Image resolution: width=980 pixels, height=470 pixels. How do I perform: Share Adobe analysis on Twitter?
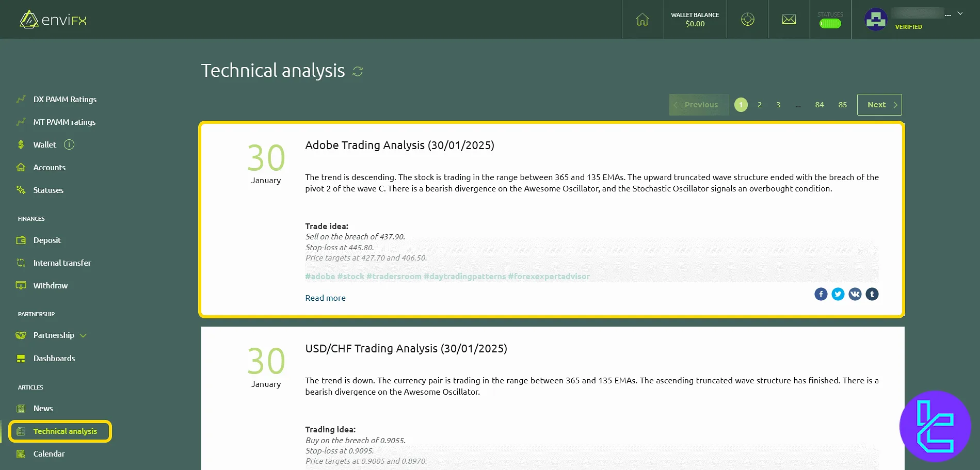838,294
